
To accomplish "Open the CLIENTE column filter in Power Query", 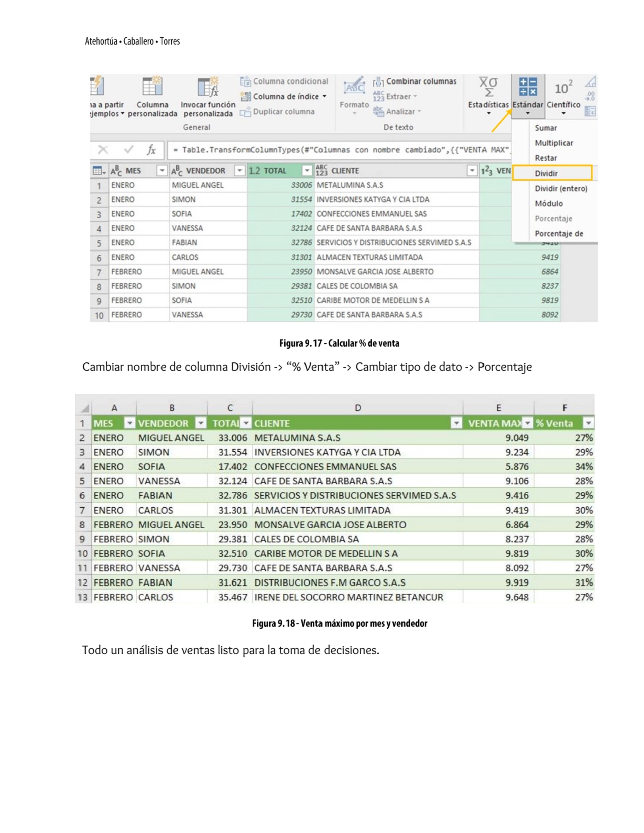I will pos(472,171).
